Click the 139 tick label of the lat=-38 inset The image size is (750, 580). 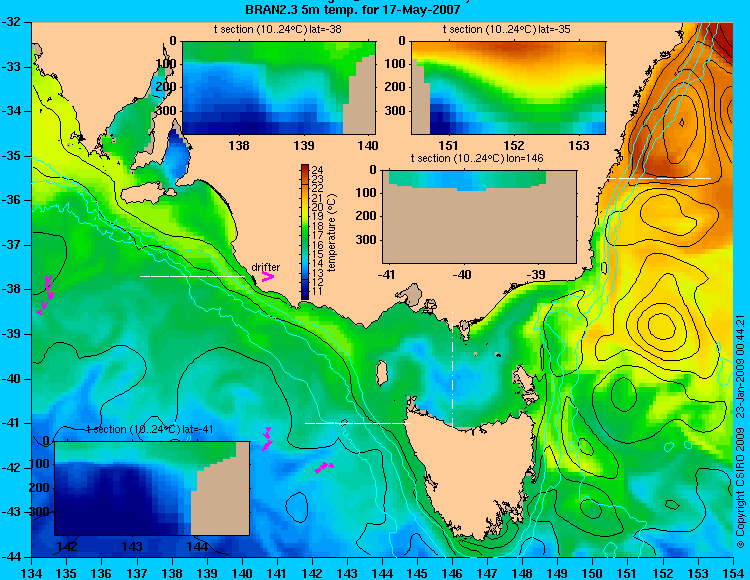[x=304, y=145]
